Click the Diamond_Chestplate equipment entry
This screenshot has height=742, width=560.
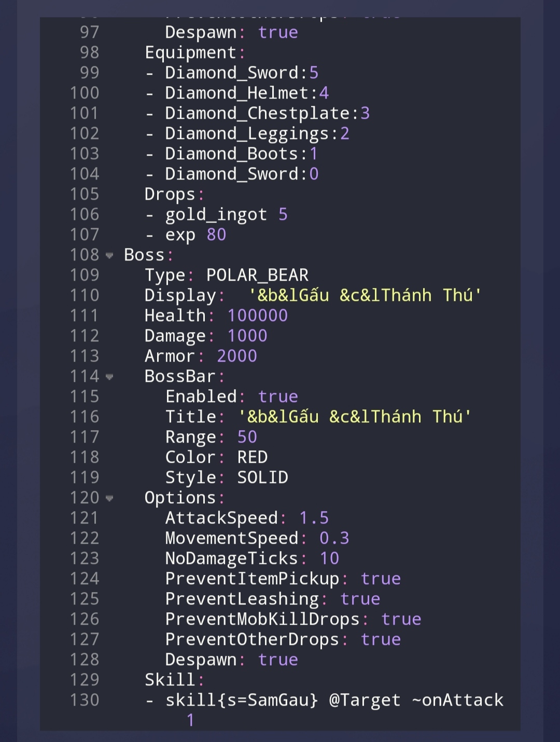[x=258, y=113]
